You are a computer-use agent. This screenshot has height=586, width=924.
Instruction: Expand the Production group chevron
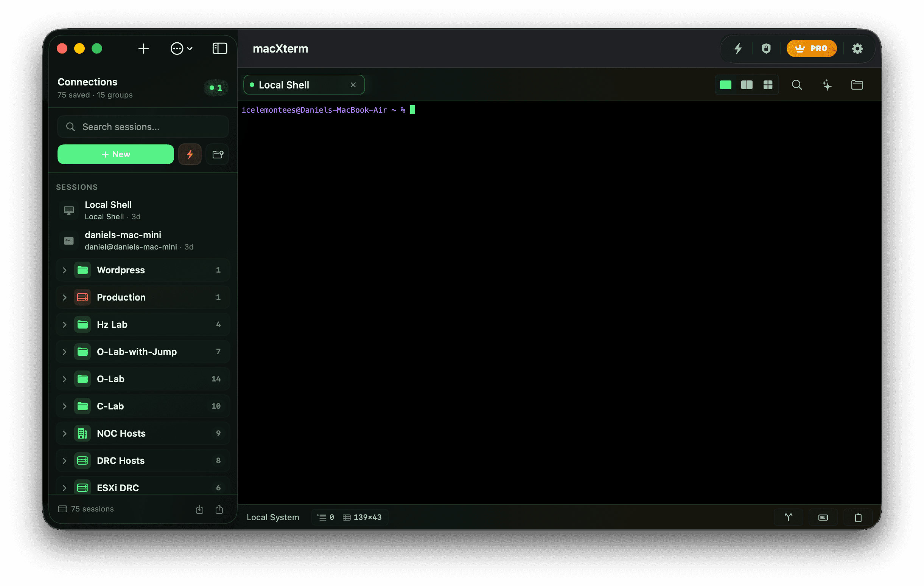(64, 298)
